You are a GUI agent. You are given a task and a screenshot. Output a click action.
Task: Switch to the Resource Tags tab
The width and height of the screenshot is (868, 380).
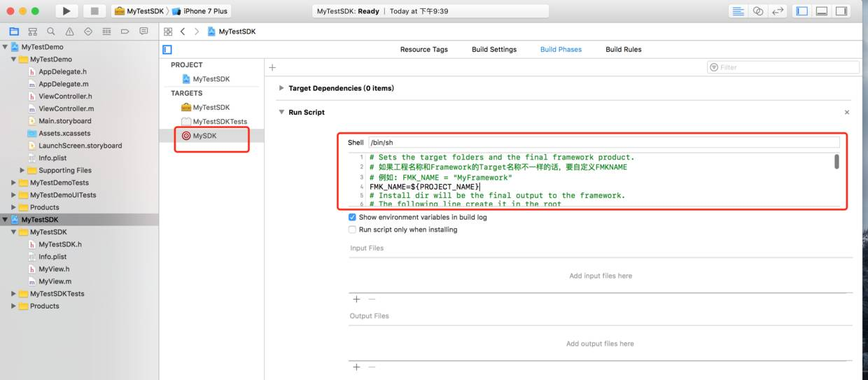point(423,50)
